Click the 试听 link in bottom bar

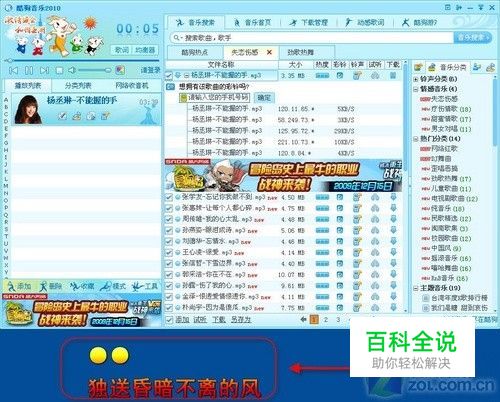(200, 320)
